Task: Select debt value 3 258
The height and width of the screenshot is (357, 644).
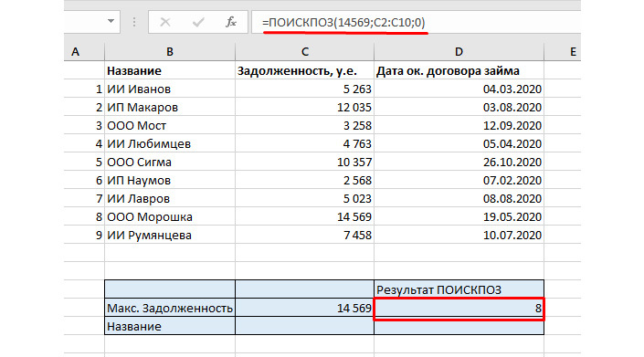Action: (x=305, y=125)
